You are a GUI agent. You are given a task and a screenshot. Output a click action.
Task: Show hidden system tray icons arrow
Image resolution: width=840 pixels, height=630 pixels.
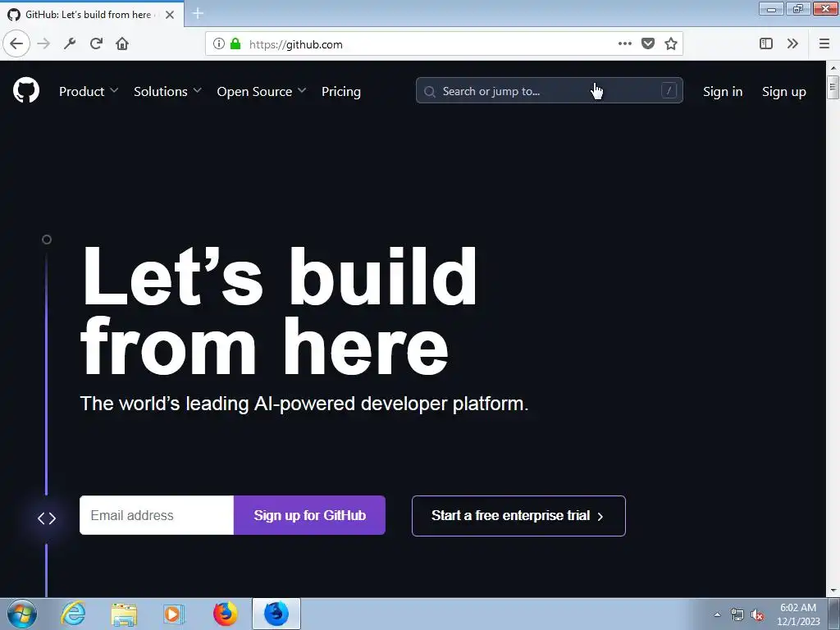point(717,615)
